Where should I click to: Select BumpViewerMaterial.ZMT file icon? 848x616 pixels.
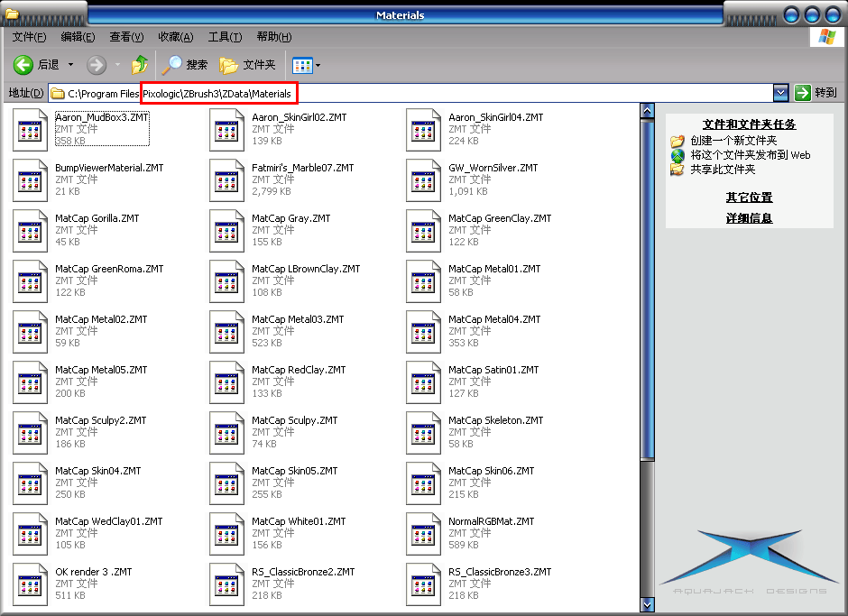30,180
